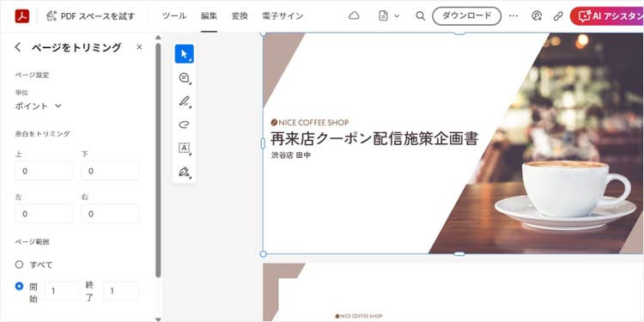The width and height of the screenshot is (644, 322).
Task: Open the 単位 ポイント dropdown
Action: pyautogui.click(x=38, y=106)
